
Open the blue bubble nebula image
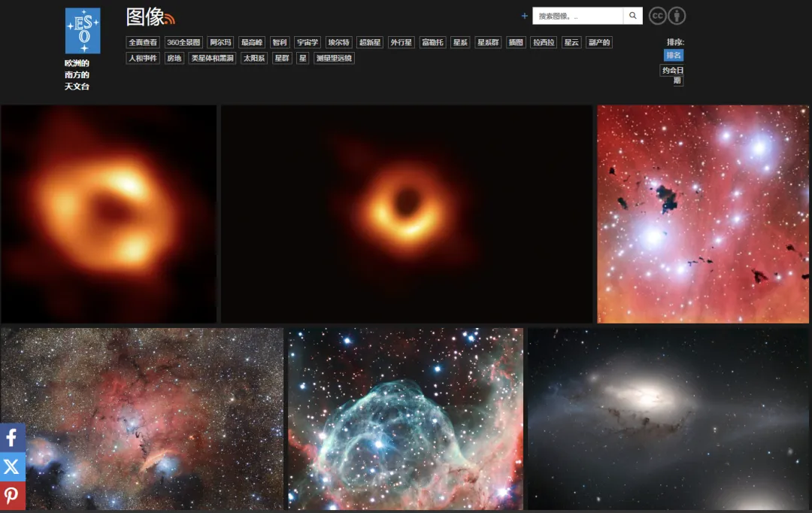[x=405, y=419]
